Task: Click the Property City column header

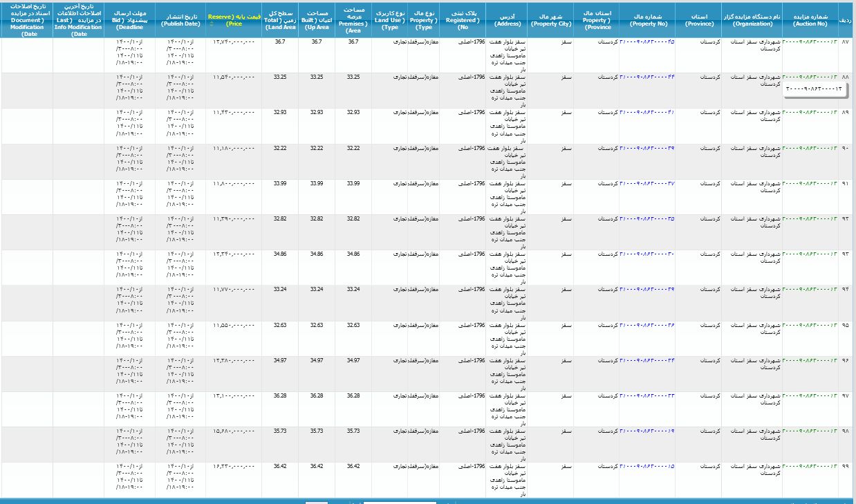Action: tap(550, 19)
